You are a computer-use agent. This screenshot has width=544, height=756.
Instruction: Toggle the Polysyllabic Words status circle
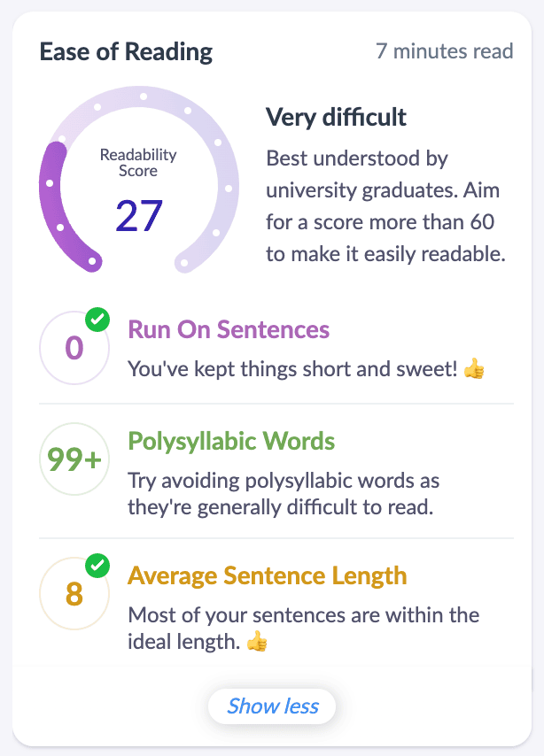coord(74,459)
